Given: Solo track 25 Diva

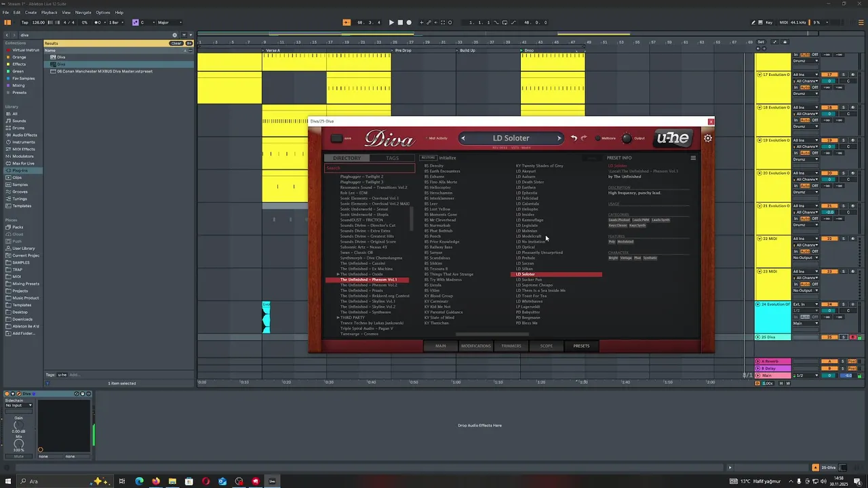Looking at the screenshot, I should [x=844, y=337].
